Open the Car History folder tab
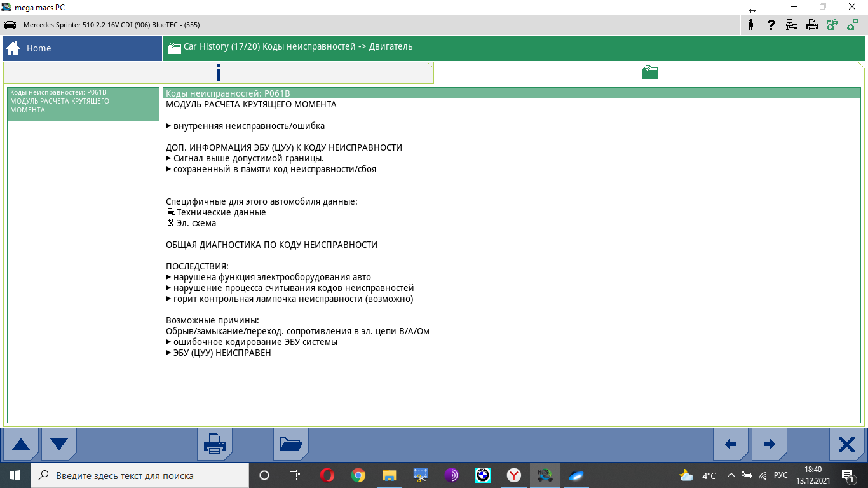The height and width of the screenshot is (488, 868). [x=649, y=72]
